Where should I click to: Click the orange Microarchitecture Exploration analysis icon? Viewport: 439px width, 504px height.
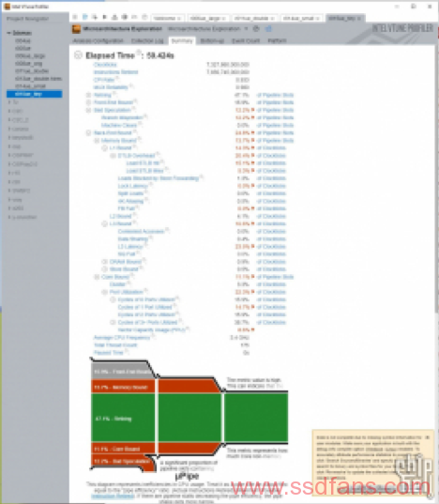coord(76,29)
